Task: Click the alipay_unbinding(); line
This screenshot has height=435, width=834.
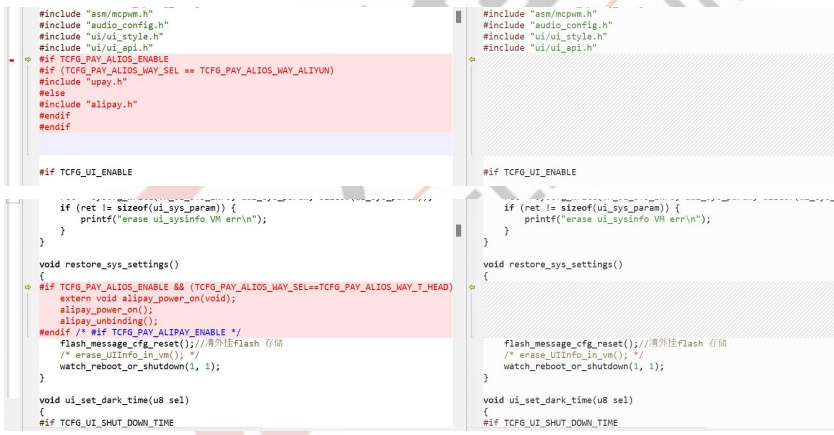Action: (x=109, y=321)
